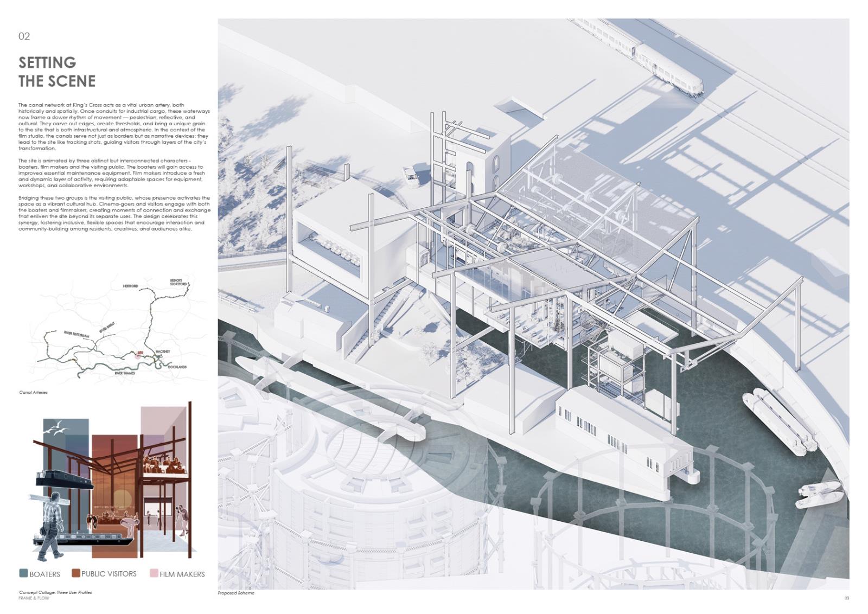Click the Frame & Flow footer text
The width and height of the screenshot is (868, 614).
click(34, 598)
